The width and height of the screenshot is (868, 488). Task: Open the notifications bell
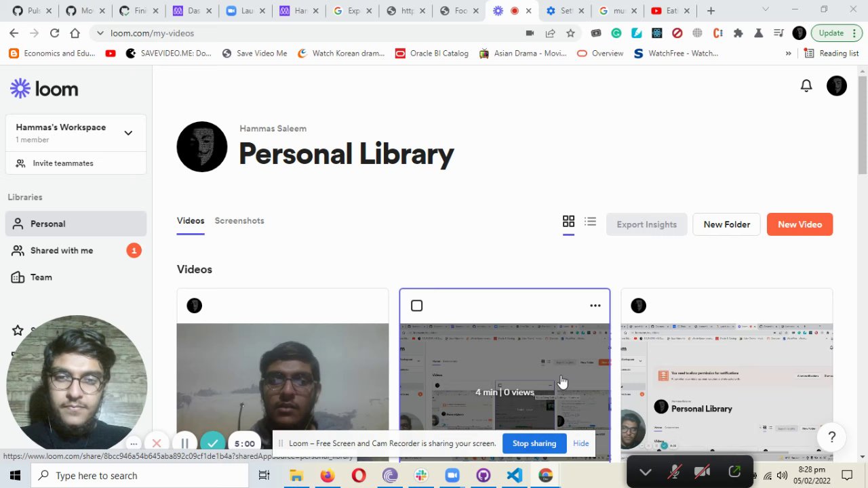point(806,85)
